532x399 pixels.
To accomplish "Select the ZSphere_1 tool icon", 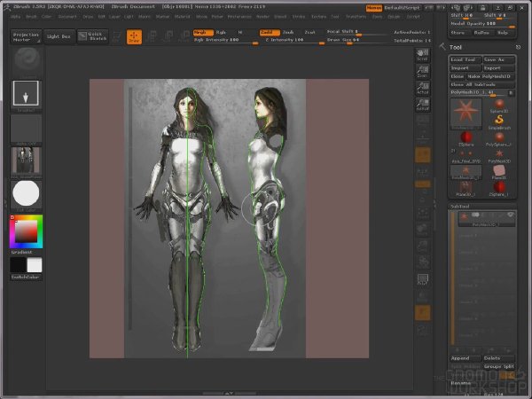I will (x=498, y=189).
